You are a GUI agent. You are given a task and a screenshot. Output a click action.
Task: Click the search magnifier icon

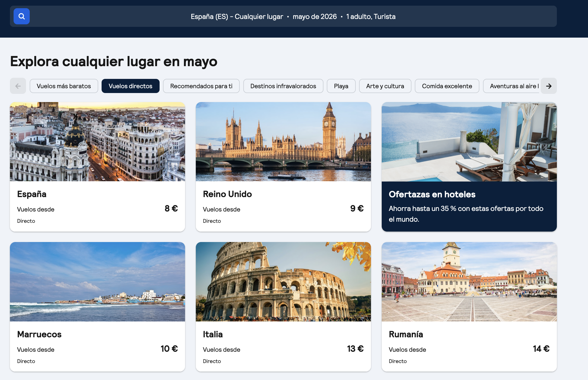[x=21, y=16]
